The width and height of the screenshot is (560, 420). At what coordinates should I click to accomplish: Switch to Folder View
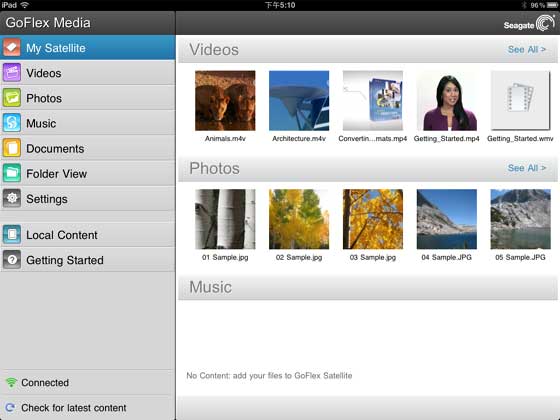pyautogui.click(x=88, y=174)
